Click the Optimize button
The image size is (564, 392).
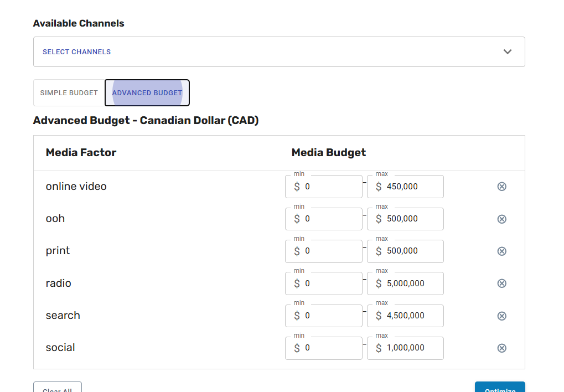coord(500,387)
